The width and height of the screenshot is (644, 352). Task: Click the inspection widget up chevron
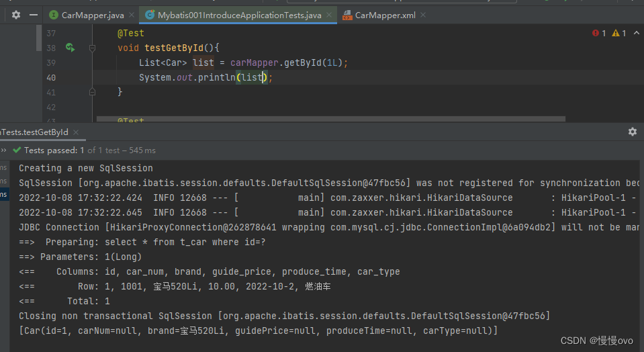pos(636,33)
